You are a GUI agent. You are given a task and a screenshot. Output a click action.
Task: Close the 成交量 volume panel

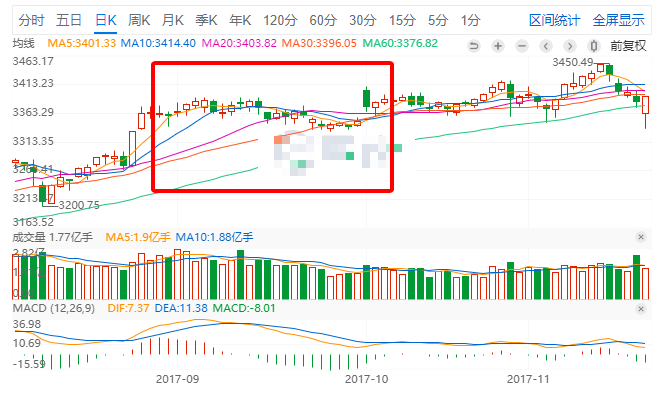click(641, 237)
